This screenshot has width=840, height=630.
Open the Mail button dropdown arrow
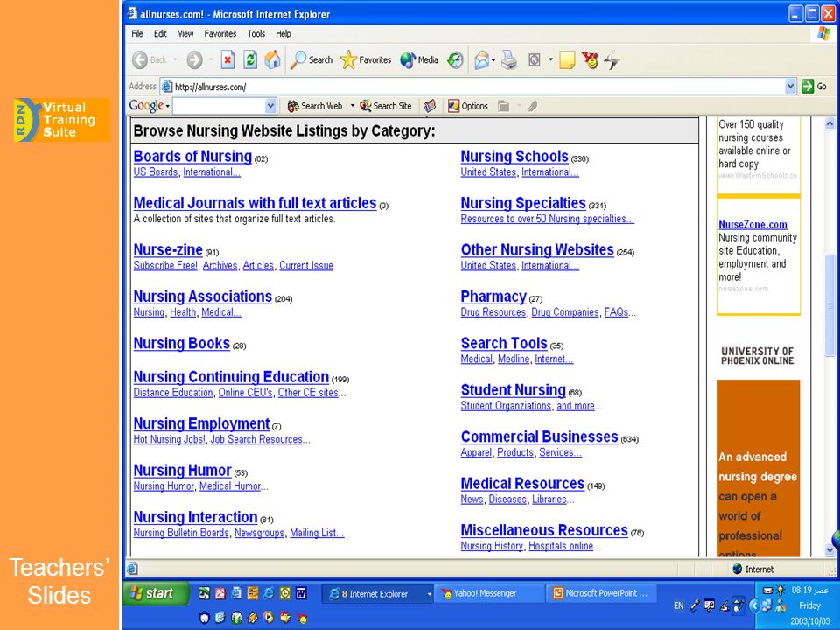493,60
